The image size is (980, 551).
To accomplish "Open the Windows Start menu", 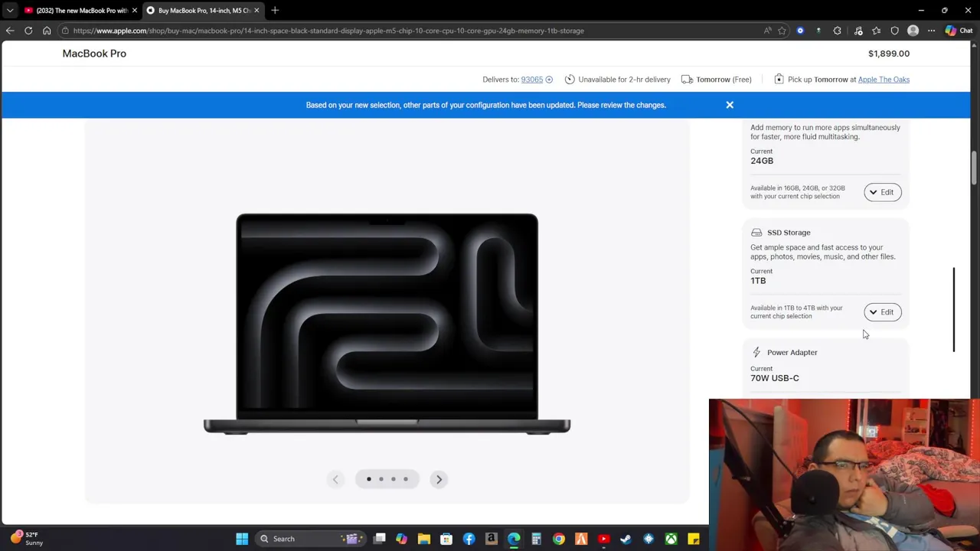I will pyautogui.click(x=242, y=539).
